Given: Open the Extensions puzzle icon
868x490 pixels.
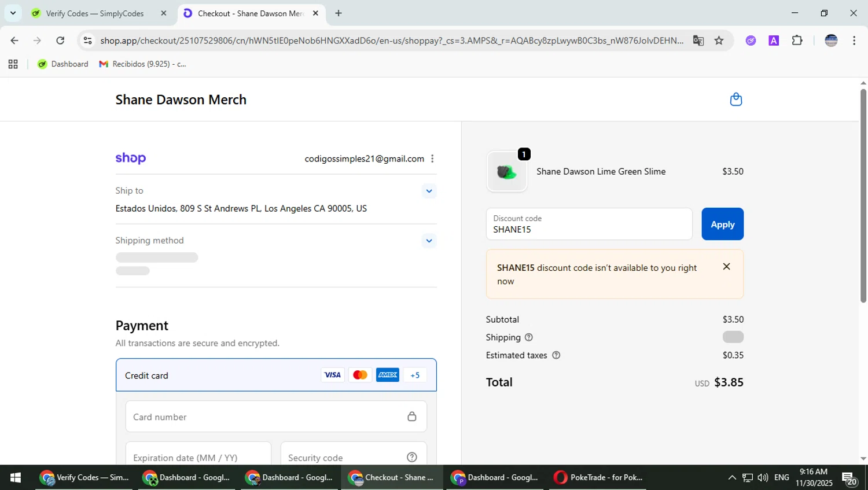Looking at the screenshot, I should point(797,40).
